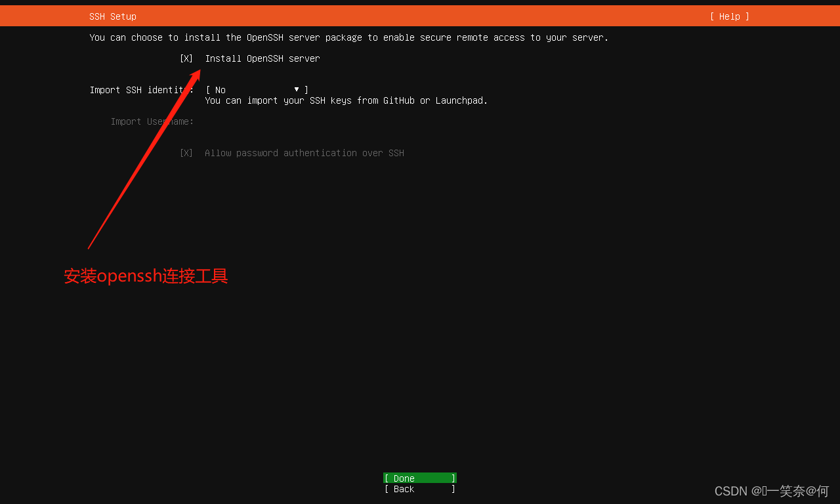Click the description text about secure remote access

349,37
